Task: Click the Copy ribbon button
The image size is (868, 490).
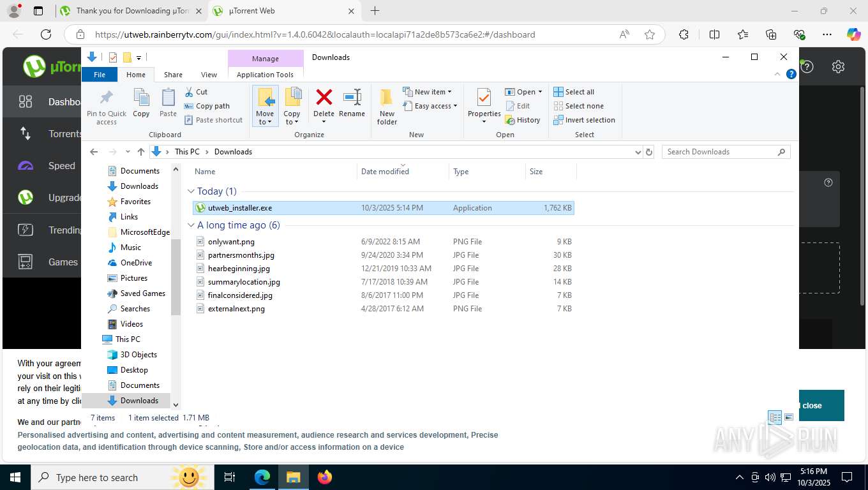Action: point(141,103)
